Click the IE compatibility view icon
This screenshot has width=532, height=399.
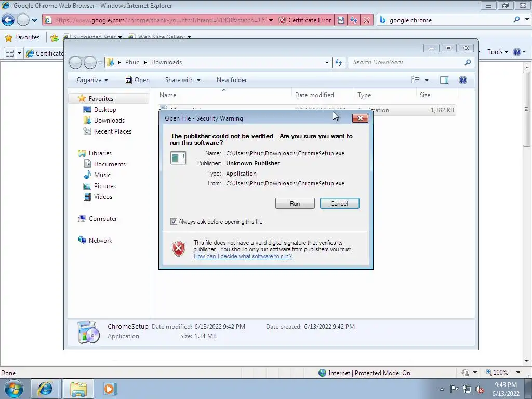(x=341, y=20)
